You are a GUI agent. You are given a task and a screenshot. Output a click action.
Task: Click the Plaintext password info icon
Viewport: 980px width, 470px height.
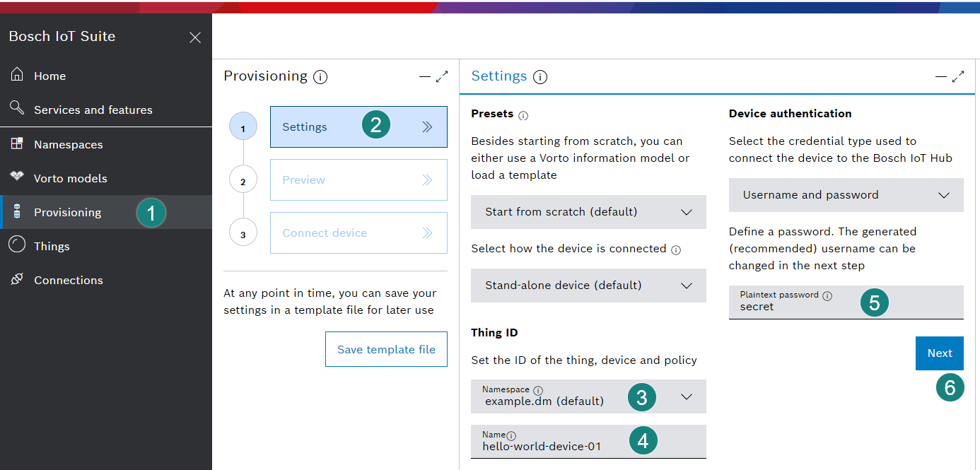(x=827, y=295)
